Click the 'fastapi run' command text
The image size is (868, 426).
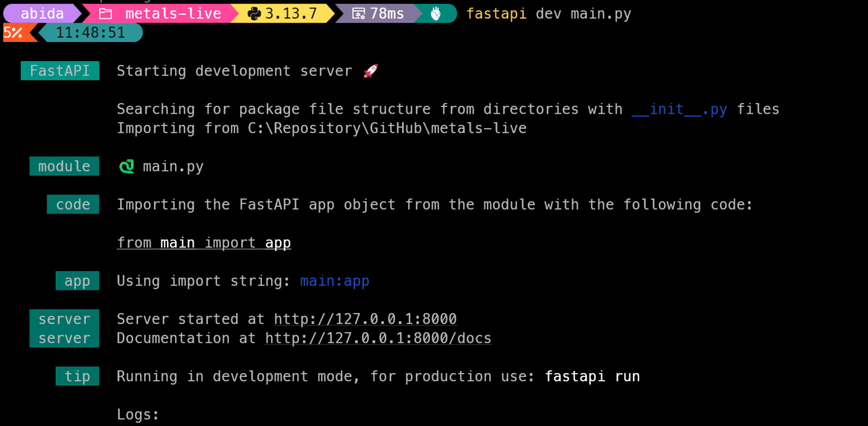592,376
